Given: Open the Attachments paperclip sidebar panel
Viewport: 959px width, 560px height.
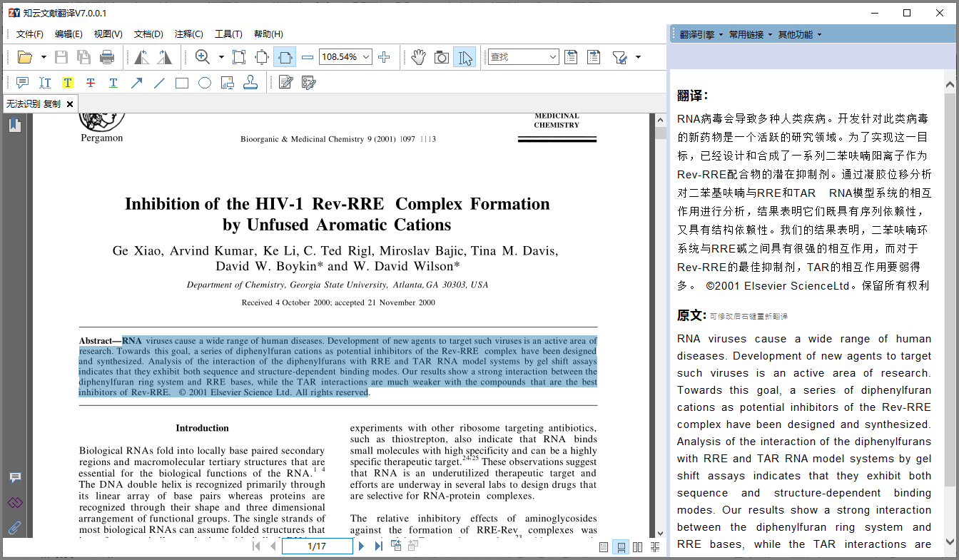Looking at the screenshot, I should (15, 529).
